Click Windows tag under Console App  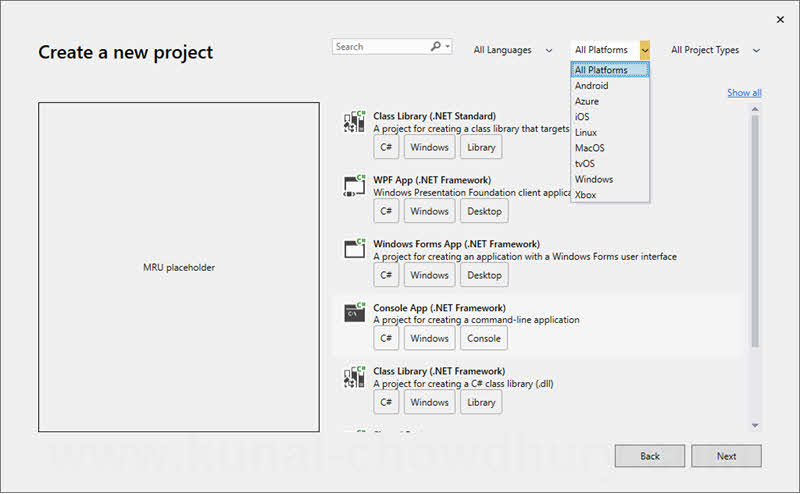point(429,338)
